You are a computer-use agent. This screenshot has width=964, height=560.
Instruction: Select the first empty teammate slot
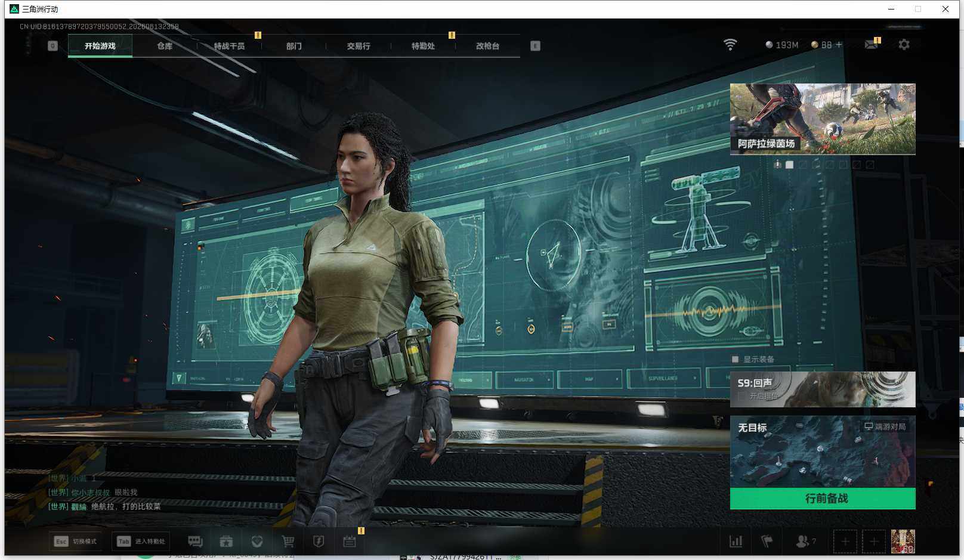click(845, 542)
